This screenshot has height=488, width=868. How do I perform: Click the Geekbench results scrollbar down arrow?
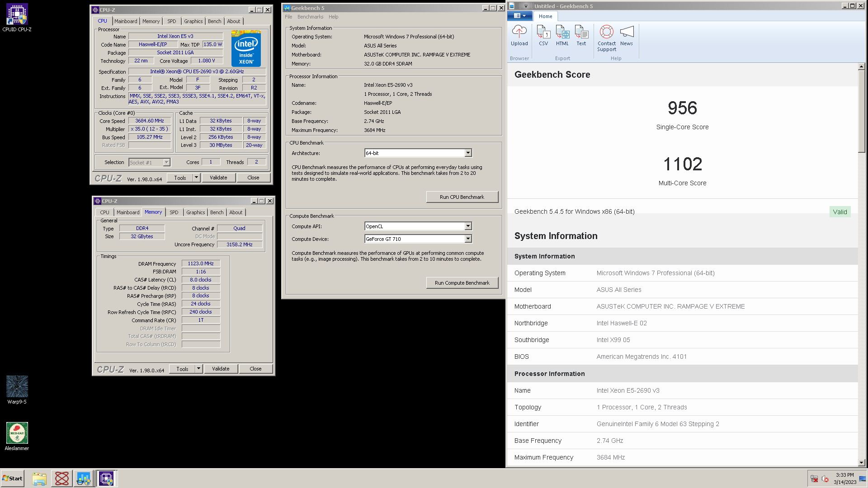coord(861,463)
